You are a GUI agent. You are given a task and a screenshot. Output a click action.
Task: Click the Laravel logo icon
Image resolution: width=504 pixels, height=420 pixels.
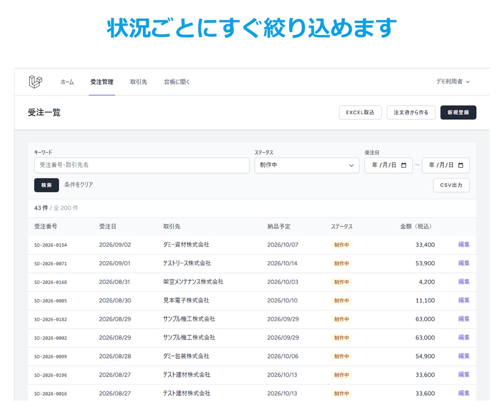pos(36,82)
